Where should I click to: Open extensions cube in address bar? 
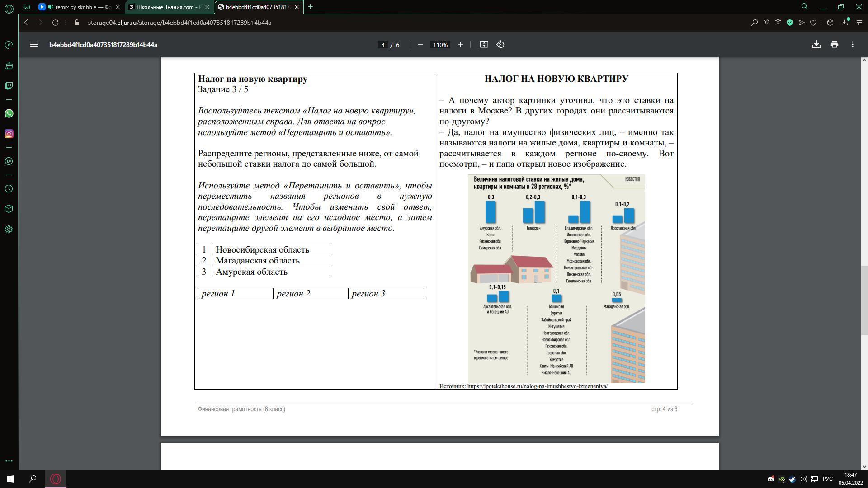click(830, 23)
